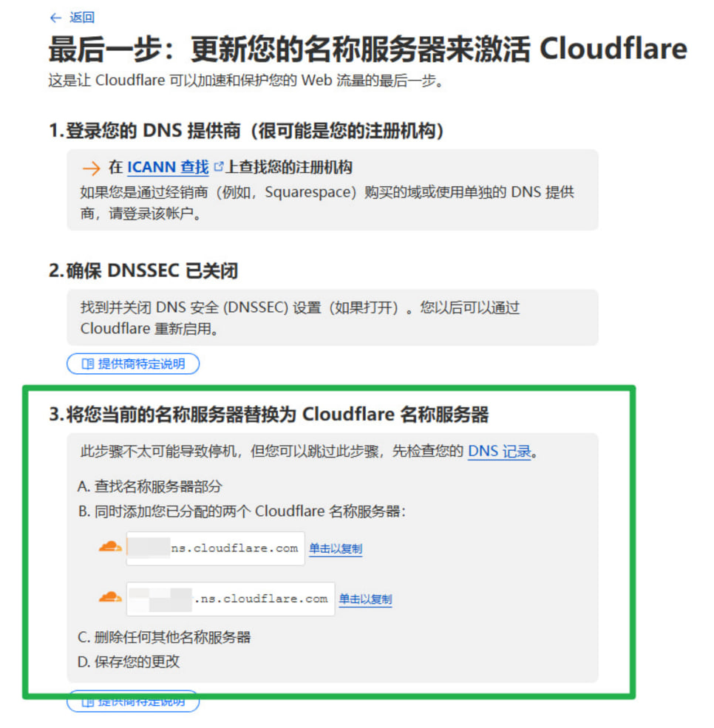
Task: Click the page title 最后一步：更新您的名称服务器来激活 Cloudflare
Action: [368, 49]
